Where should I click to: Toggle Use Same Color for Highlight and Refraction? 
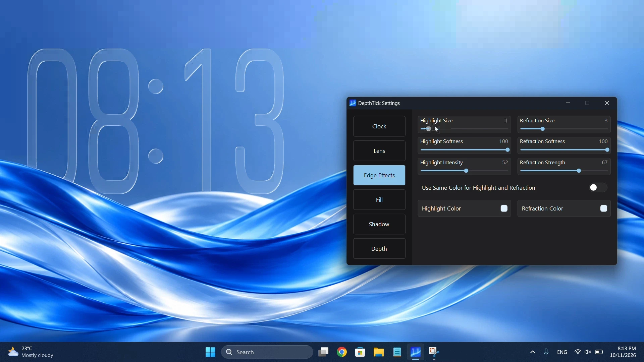coord(598,188)
